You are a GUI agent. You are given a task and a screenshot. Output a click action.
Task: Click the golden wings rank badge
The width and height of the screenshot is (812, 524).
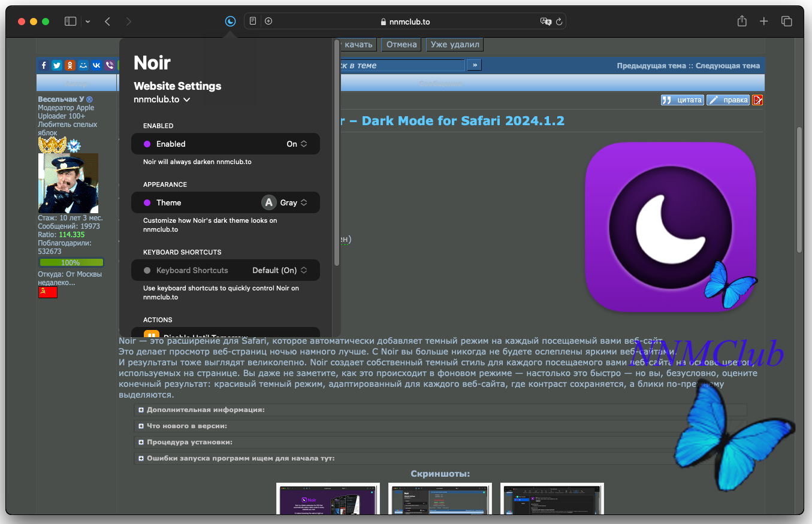click(x=52, y=145)
